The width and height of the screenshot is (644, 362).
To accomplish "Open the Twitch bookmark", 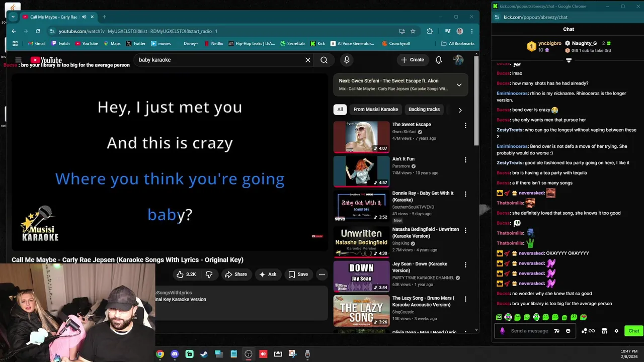I will pyautogui.click(x=60, y=43).
